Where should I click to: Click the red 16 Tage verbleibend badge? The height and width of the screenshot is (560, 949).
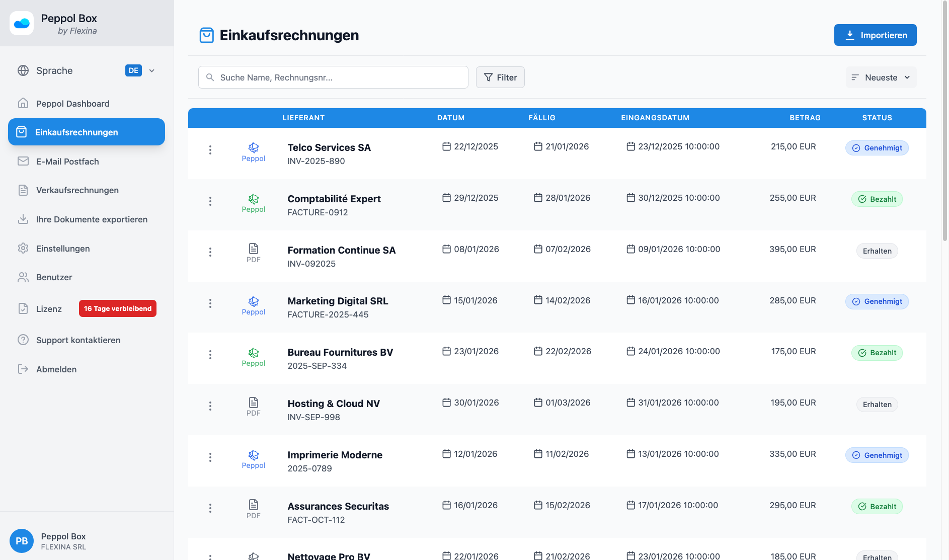(x=117, y=308)
